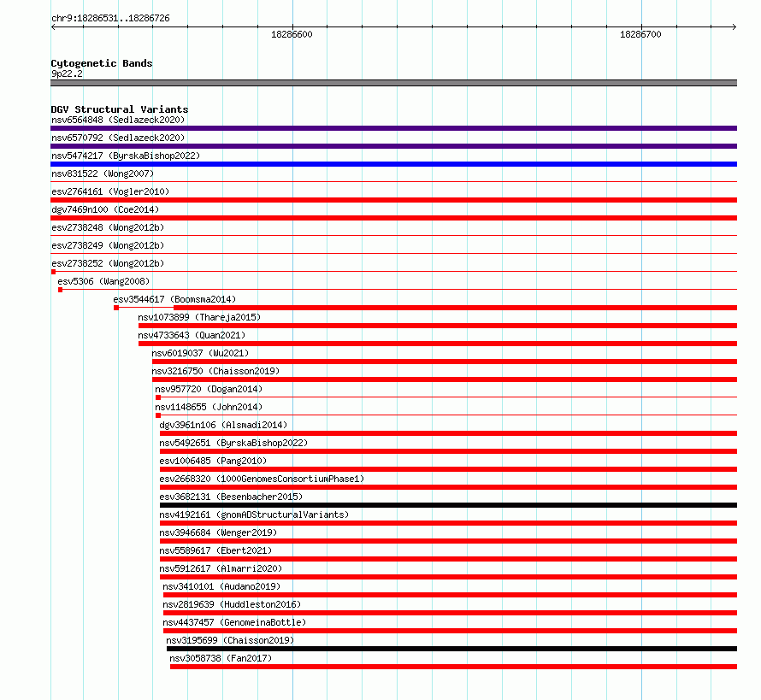Open the nsv4733643 (Quan2021) variant label

pyautogui.click(x=192, y=335)
